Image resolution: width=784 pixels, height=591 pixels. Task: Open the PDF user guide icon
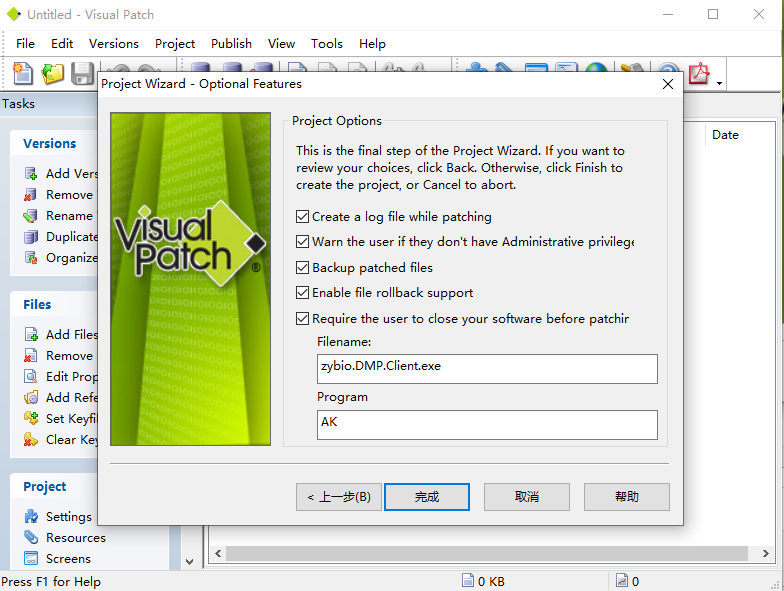pyautogui.click(x=699, y=74)
